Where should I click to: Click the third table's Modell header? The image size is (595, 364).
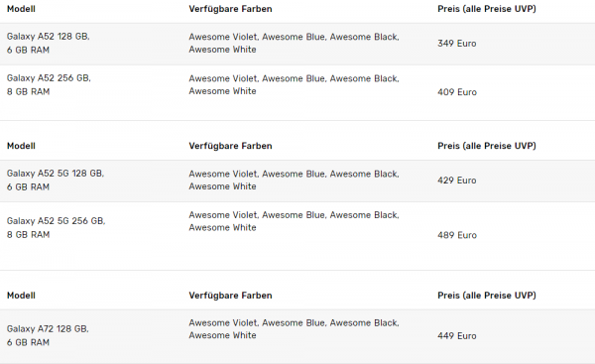click(x=21, y=296)
